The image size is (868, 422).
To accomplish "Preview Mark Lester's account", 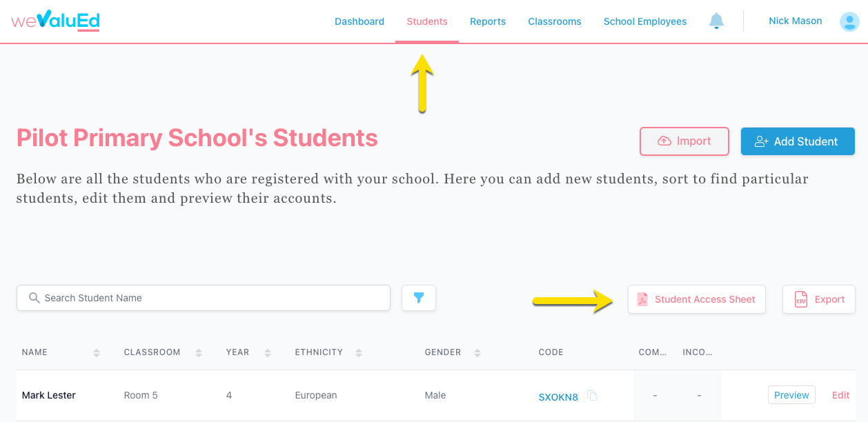I will tap(791, 395).
